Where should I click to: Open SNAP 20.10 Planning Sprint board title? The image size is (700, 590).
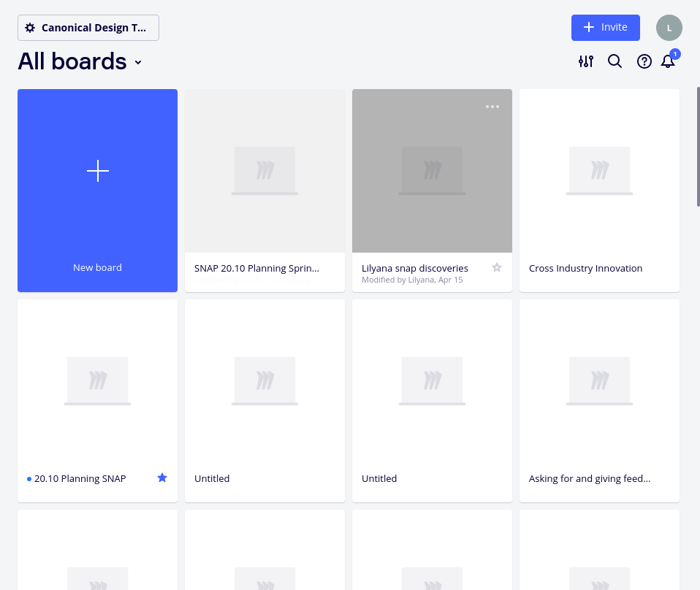[256, 268]
